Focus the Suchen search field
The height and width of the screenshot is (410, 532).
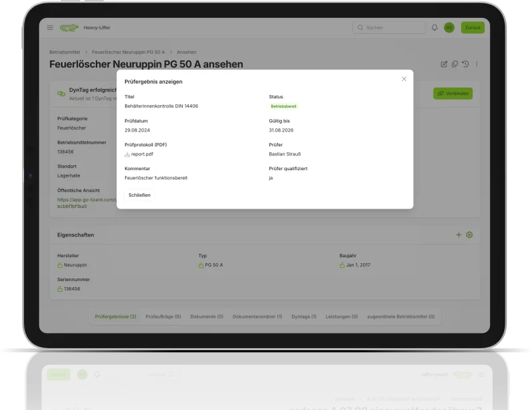[389, 28]
